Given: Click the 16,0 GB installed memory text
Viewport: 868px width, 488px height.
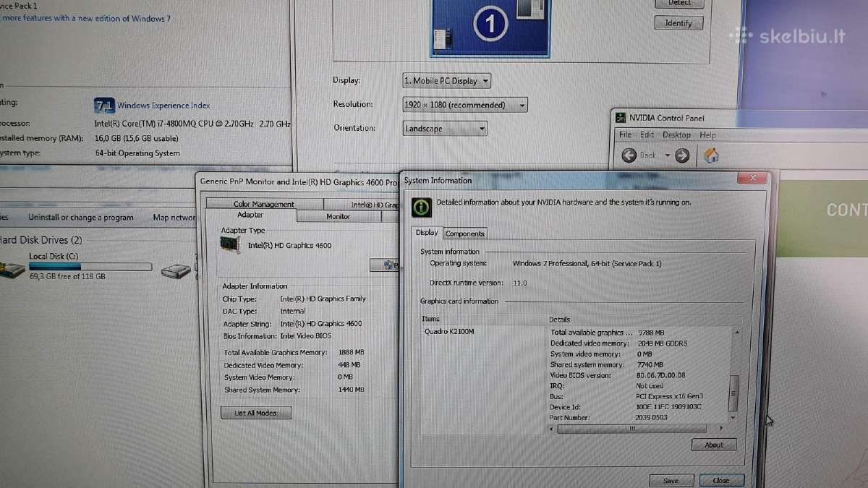Looking at the screenshot, I should pyautogui.click(x=137, y=138).
